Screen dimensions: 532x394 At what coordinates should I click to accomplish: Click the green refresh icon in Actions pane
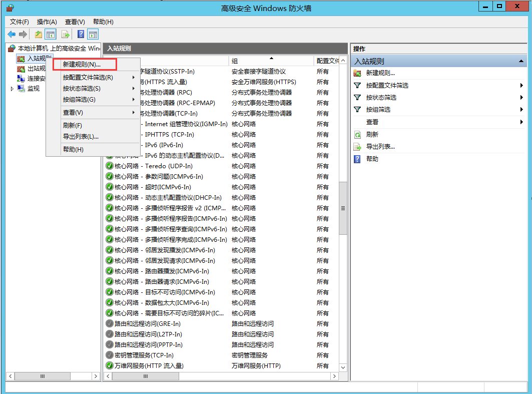(357, 135)
